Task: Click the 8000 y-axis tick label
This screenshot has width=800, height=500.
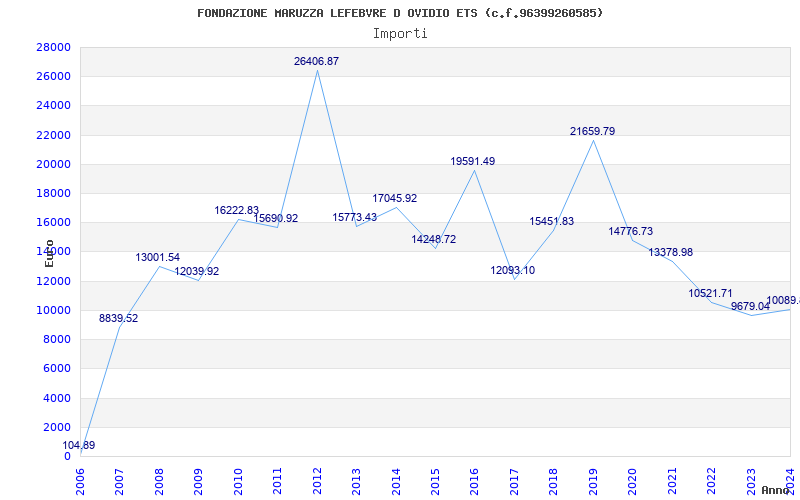Action: click(x=56, y=339)
